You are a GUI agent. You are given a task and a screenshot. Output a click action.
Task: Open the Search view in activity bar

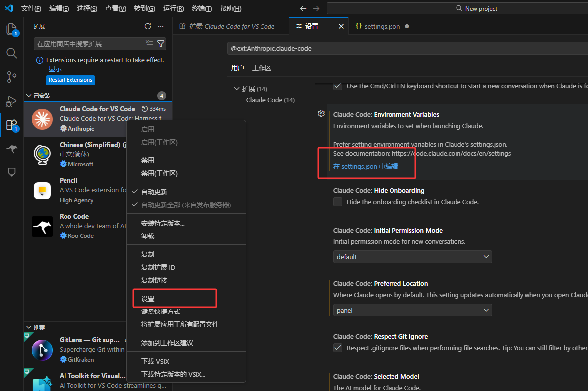pos(11,53)
